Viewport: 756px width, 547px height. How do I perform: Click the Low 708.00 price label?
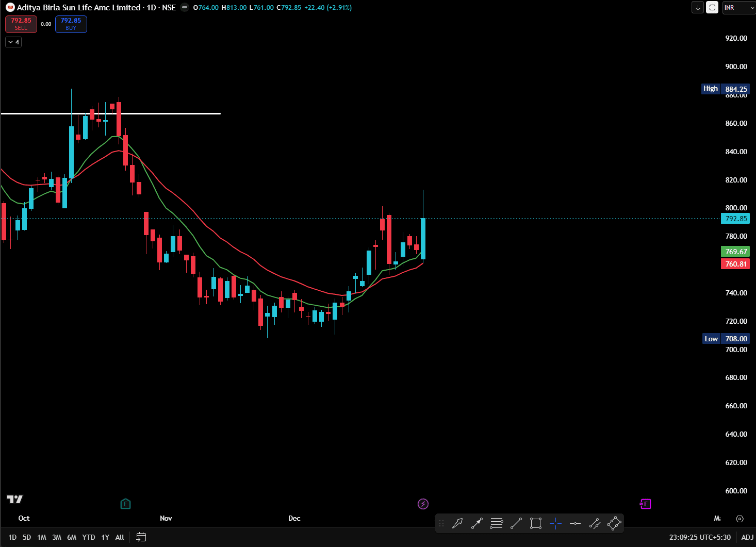tap(727, 339)
